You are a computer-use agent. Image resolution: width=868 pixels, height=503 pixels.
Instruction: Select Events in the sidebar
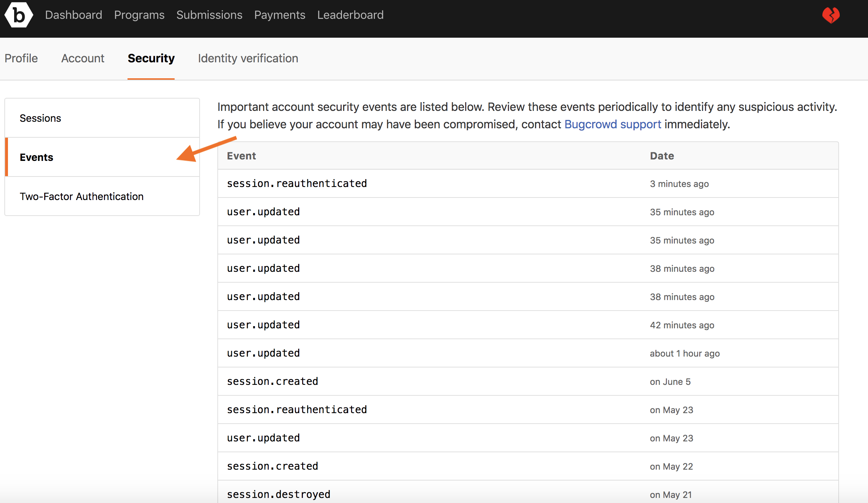[36, 157]
